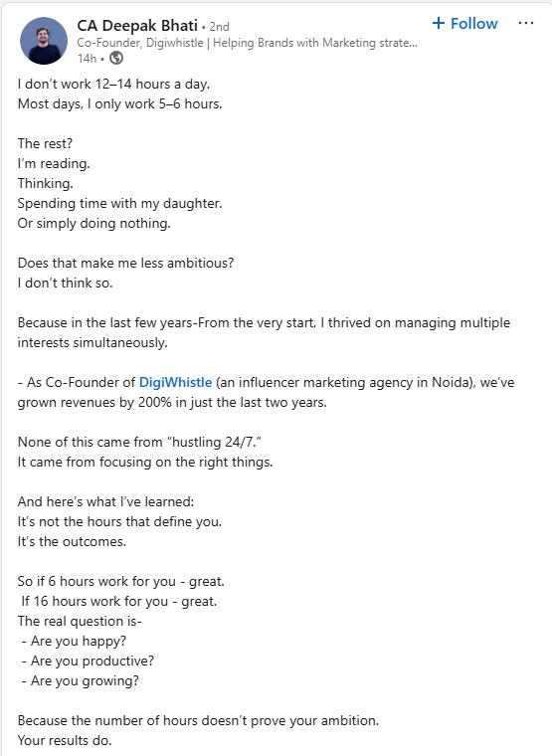Image resolution: width=552 pixels, height=756 pixels.
Task: Click the 'Spending time with my daughter.' line
Action: click(120, 204)
